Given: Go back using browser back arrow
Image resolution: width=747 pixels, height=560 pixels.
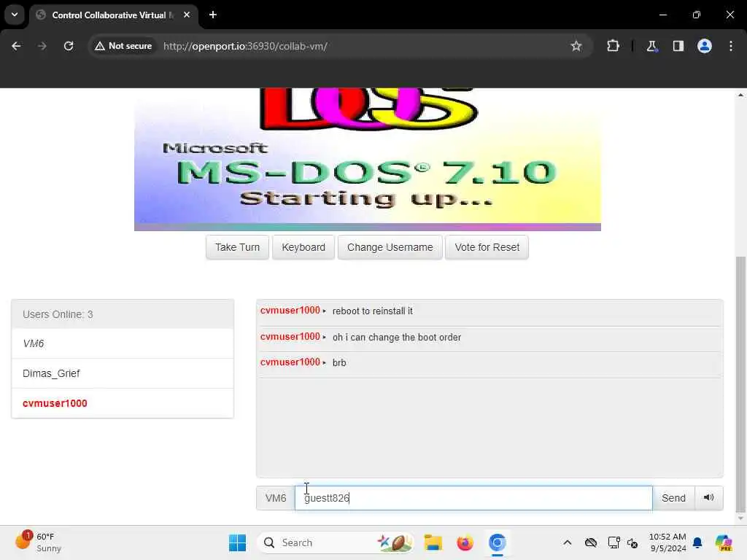Looking at the screenshot, I should pyautogui.click(x=16, y=46).
